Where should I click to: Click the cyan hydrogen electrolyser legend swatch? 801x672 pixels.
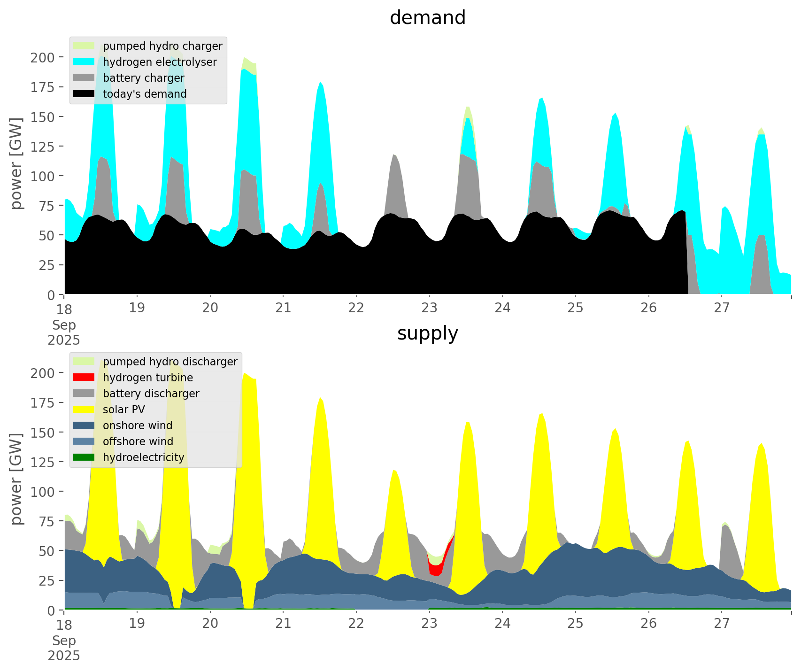point(85,62)
